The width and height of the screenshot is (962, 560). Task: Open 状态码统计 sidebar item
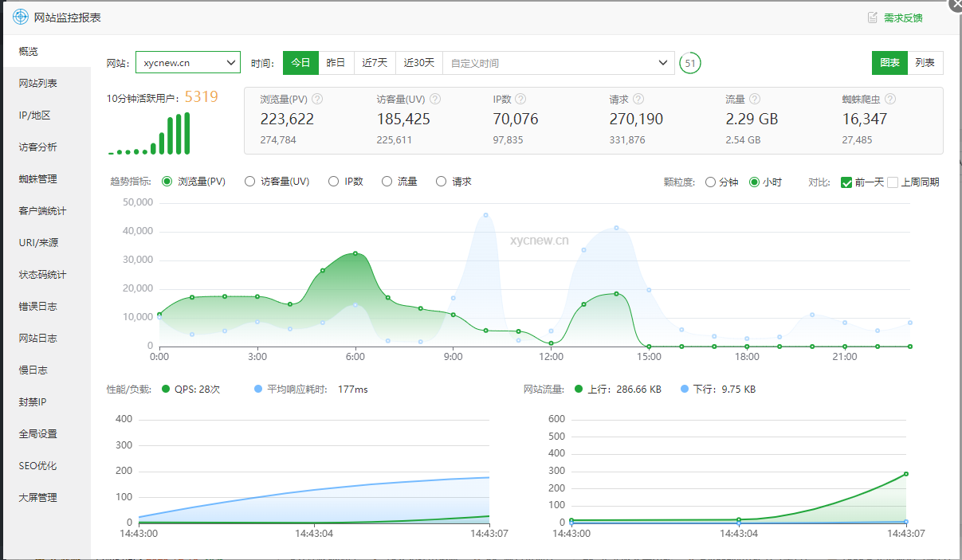46,274
